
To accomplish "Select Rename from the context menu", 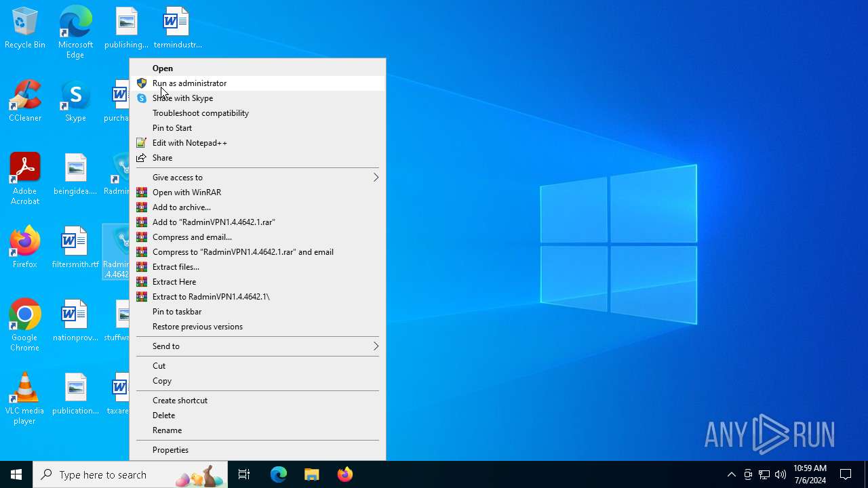I will coord(258,430).
